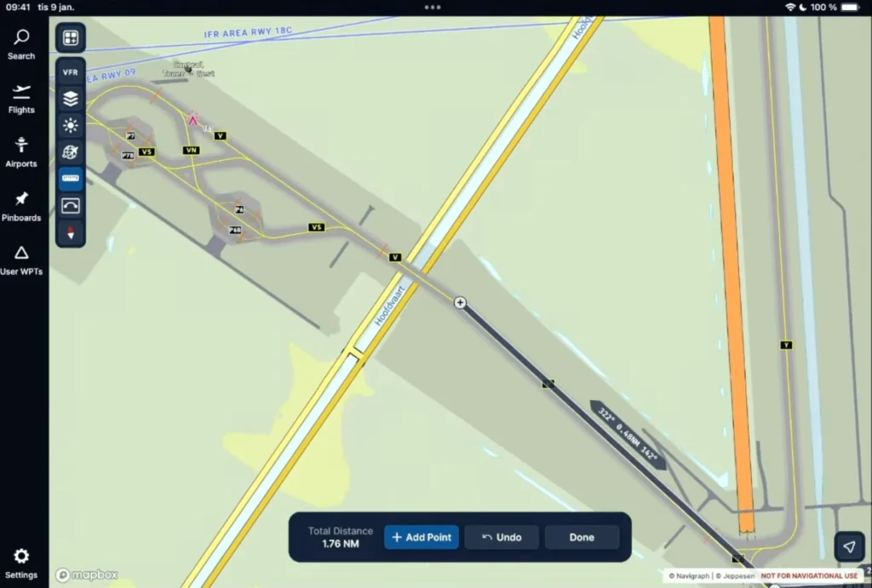The image size is (872, 588).
Task: Open the Flights section
Action: point(21,99)
